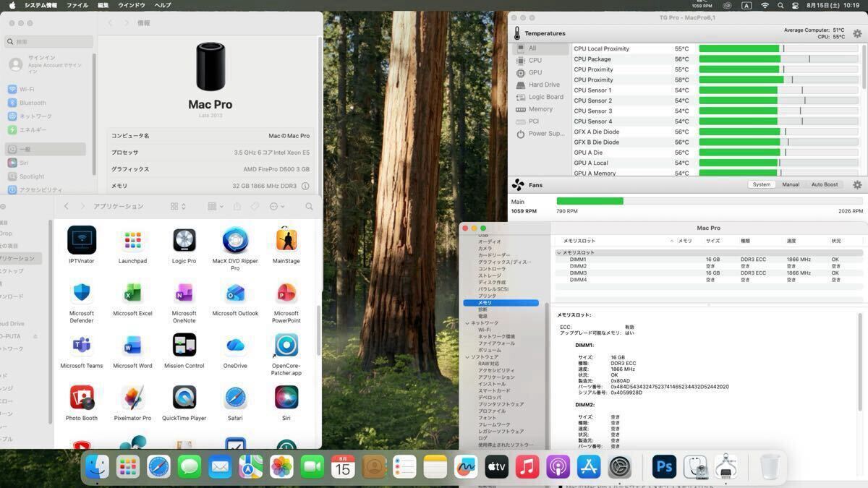Viewport: 868px width, 488px height.
Task: Open Microsoft Excel app icon
Action: coord(132,293)
